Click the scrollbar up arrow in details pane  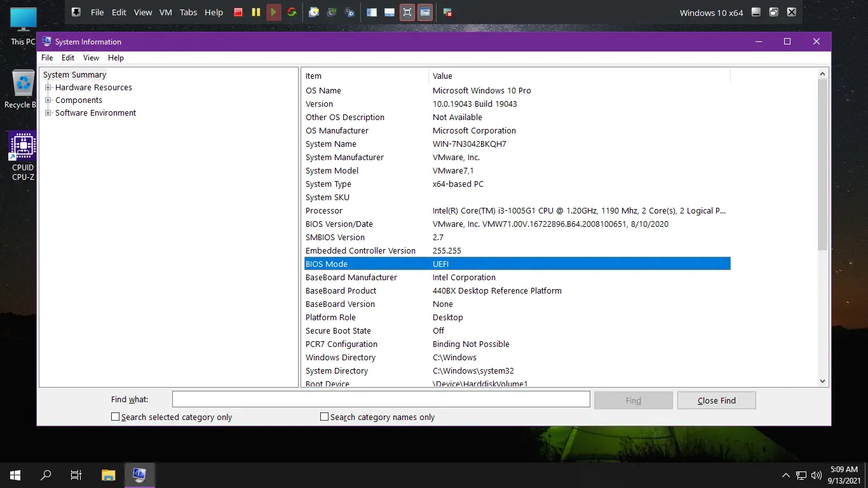pyautogui.click(x=823, y=74)
